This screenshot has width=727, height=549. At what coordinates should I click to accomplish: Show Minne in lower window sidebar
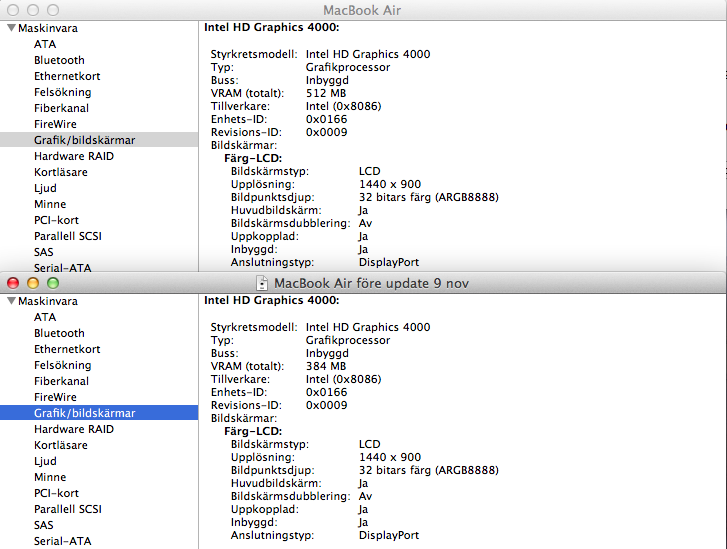(x=50, y=477)
